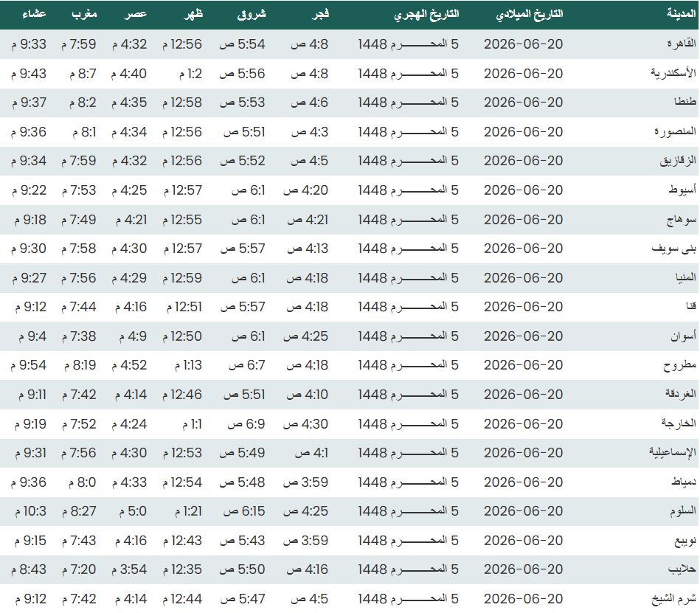Select the city name المنصوره
Viewport: 700px width, 613px height.
pyautogui.click(x=675, y=132)
